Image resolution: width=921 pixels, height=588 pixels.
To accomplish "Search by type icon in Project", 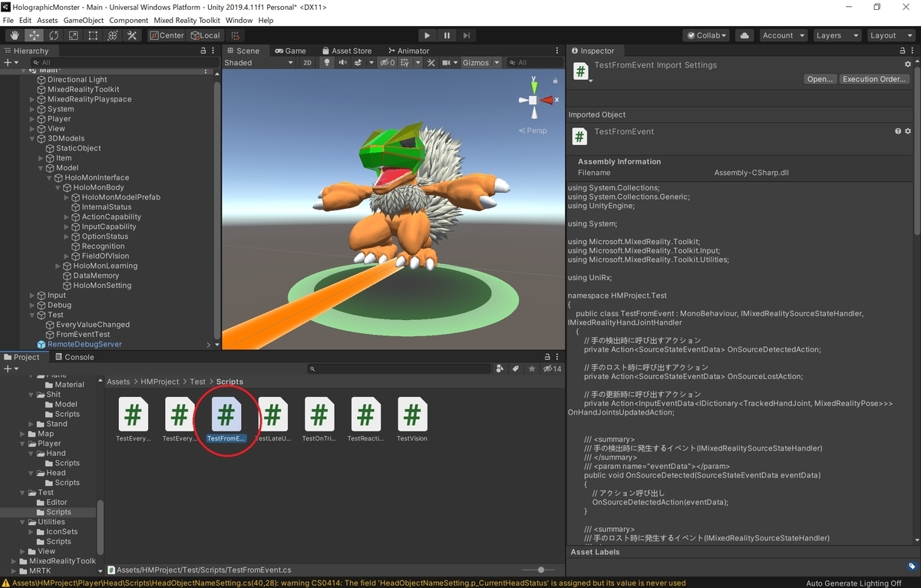I will click(500, 369).
